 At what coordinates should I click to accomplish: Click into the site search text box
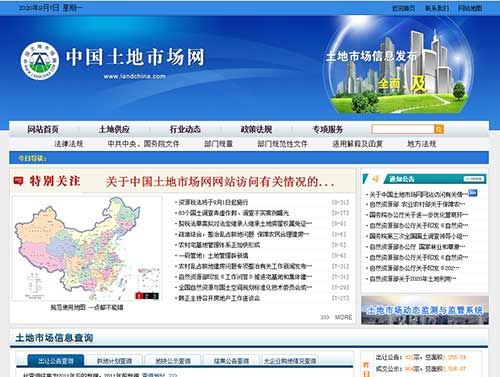click(x=403, y=129)
